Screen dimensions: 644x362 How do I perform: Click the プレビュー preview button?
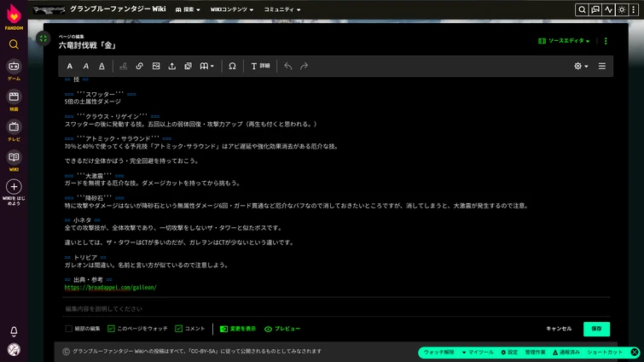[282, 329]
